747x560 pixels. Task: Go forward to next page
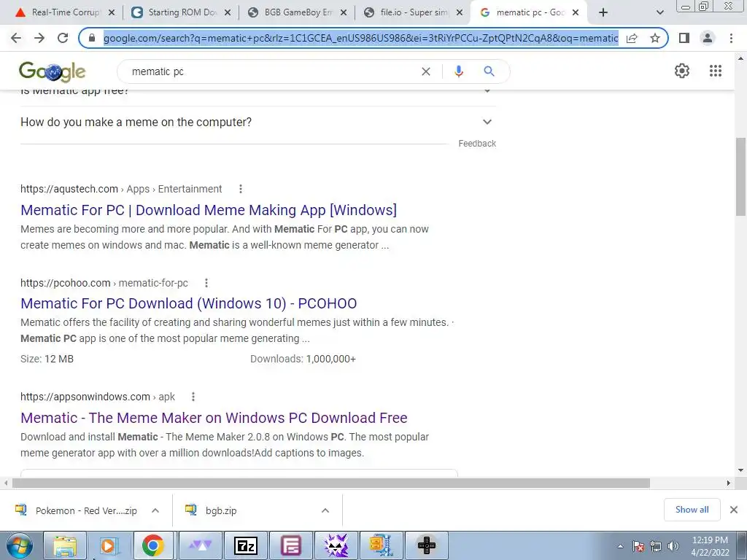coord(39,38)
